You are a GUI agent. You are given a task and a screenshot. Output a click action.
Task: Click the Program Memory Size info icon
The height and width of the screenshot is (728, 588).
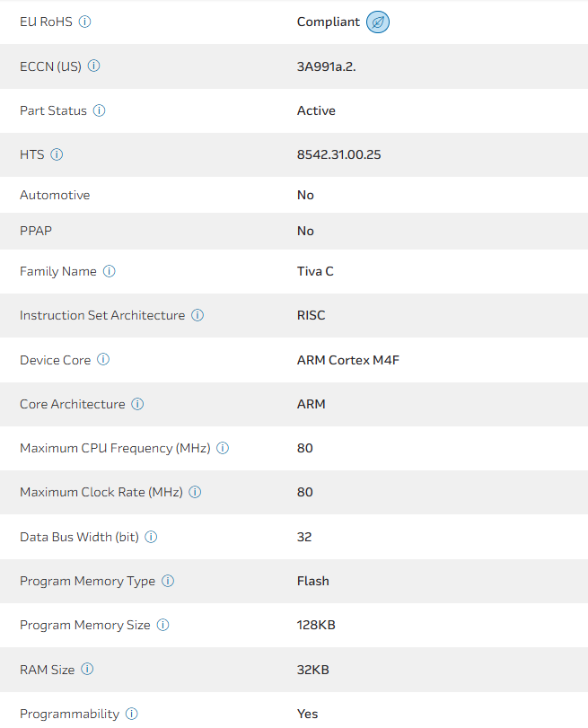pyautogui.click(x=162, y=625)
